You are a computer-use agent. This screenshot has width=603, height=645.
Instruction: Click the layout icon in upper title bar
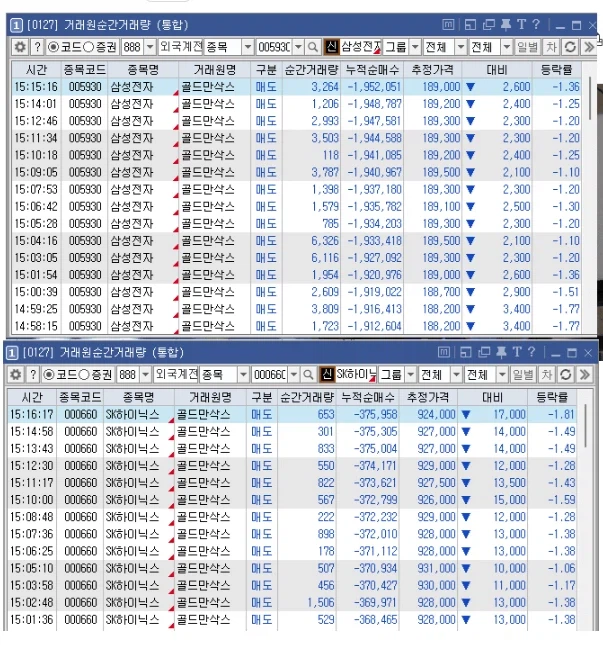pyautogui.click(x=470, y=25)
